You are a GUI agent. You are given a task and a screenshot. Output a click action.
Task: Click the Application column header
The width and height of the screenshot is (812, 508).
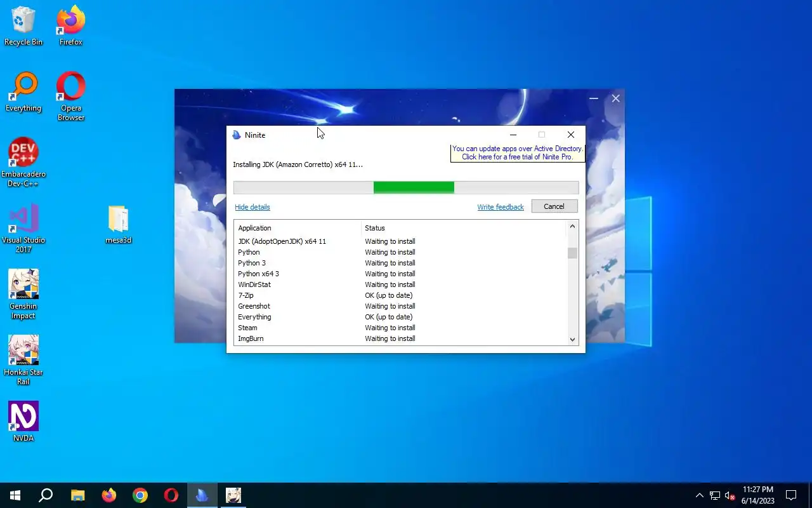tap(298, 228)
